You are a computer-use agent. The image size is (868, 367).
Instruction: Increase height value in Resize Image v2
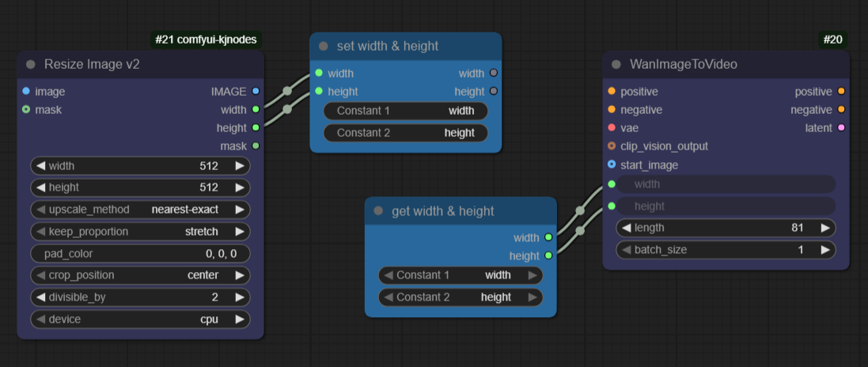239,187
